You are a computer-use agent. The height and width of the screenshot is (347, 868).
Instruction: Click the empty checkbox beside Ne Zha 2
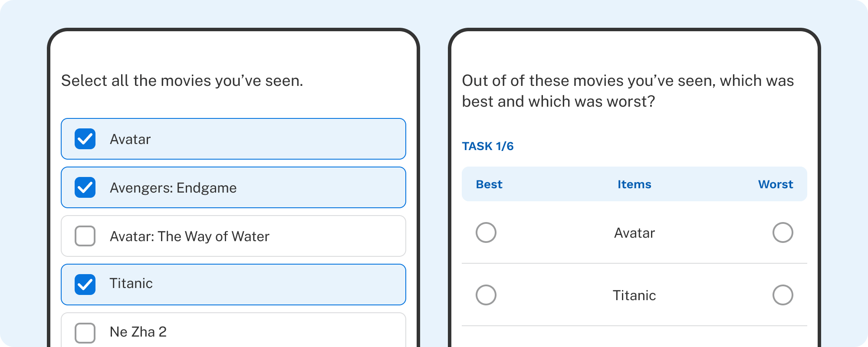click(85, 332)
